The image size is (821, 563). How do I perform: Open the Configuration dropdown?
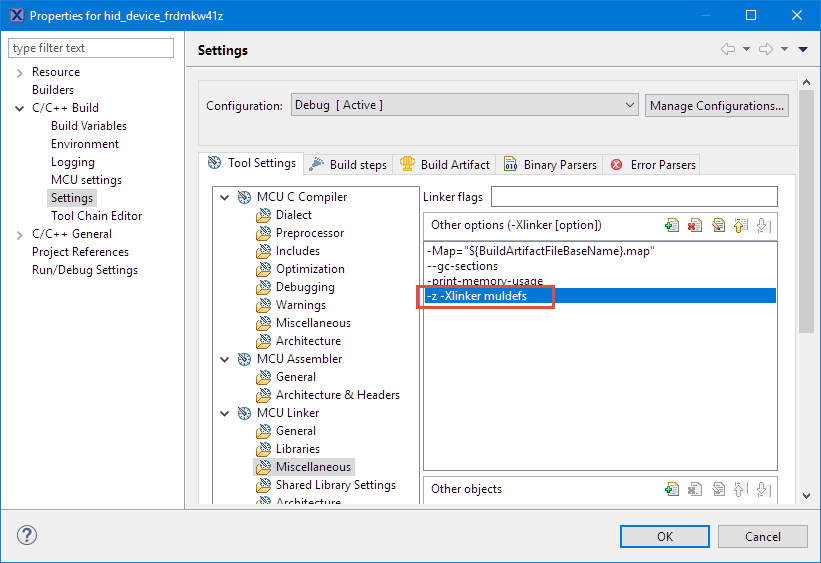coord(464,105)
